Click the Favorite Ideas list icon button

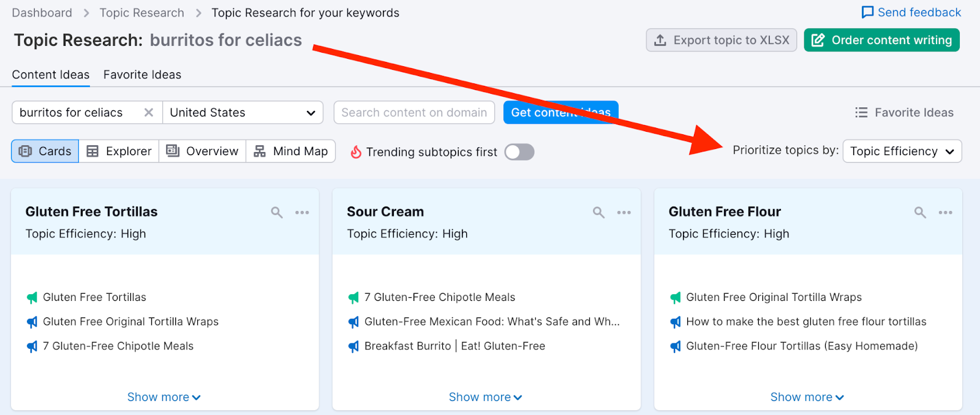[x=861, y=113]
